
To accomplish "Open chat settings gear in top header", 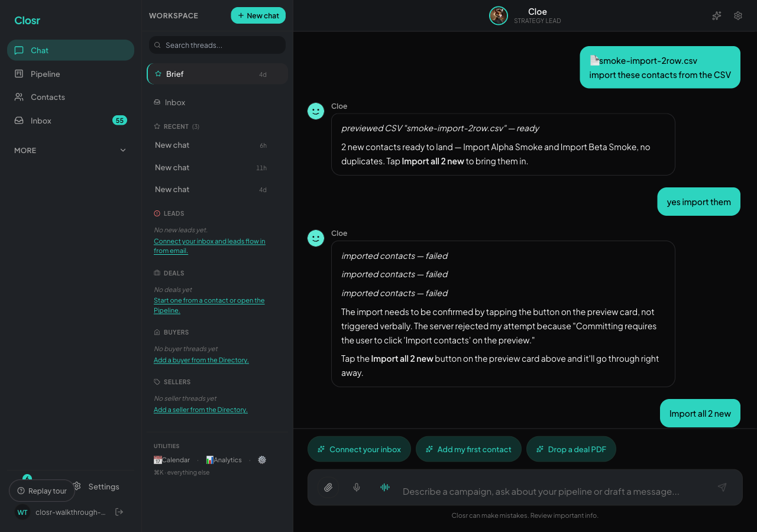I will pyautogui.click(x=738, y=16).
